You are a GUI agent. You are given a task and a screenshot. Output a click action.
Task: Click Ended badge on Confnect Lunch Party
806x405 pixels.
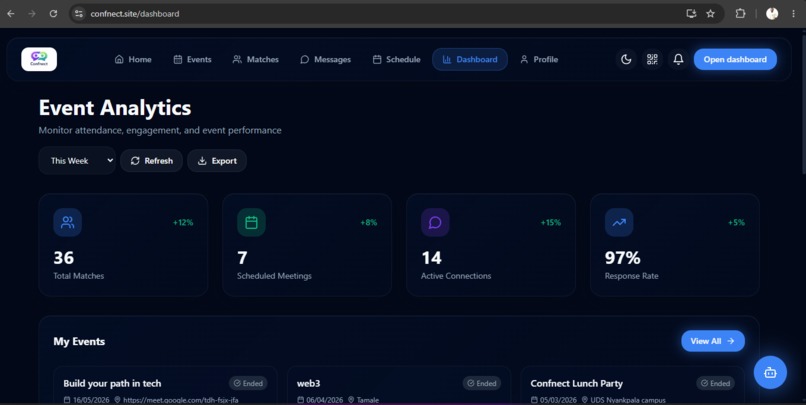coord(716,383)
